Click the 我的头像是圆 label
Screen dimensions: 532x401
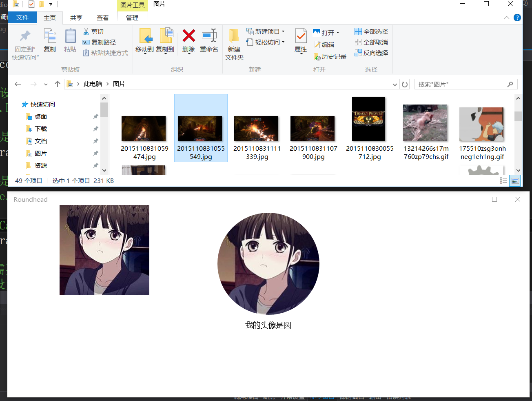[268, 325]
